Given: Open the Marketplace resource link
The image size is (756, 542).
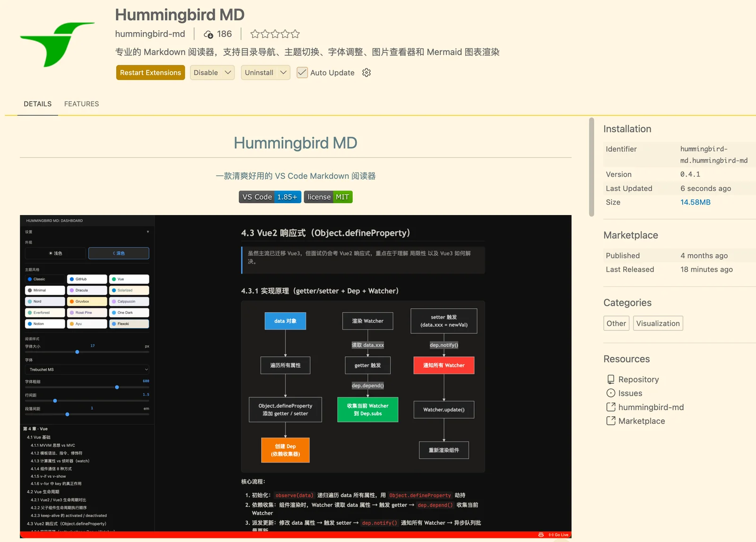Looking at the screenshot, I should click(642, 421).
